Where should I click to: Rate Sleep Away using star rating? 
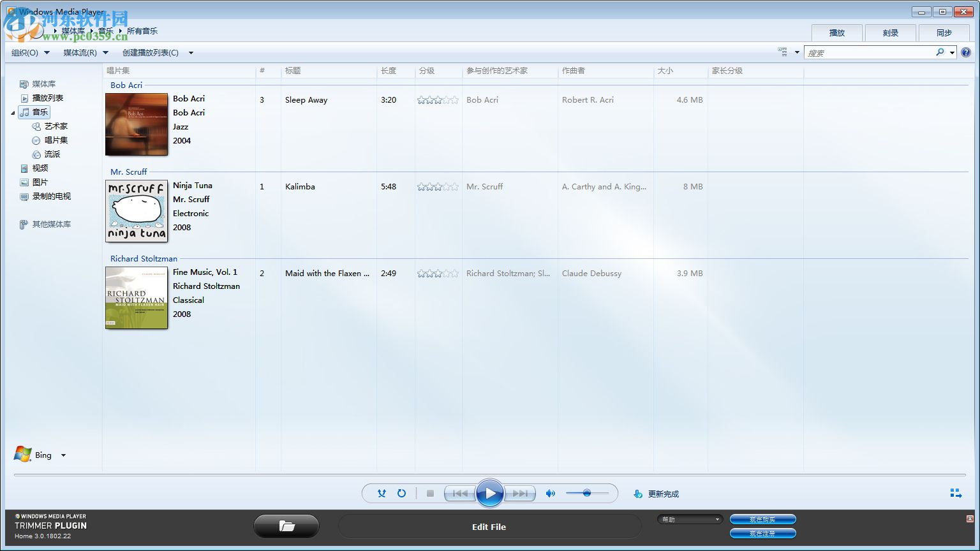438,100
